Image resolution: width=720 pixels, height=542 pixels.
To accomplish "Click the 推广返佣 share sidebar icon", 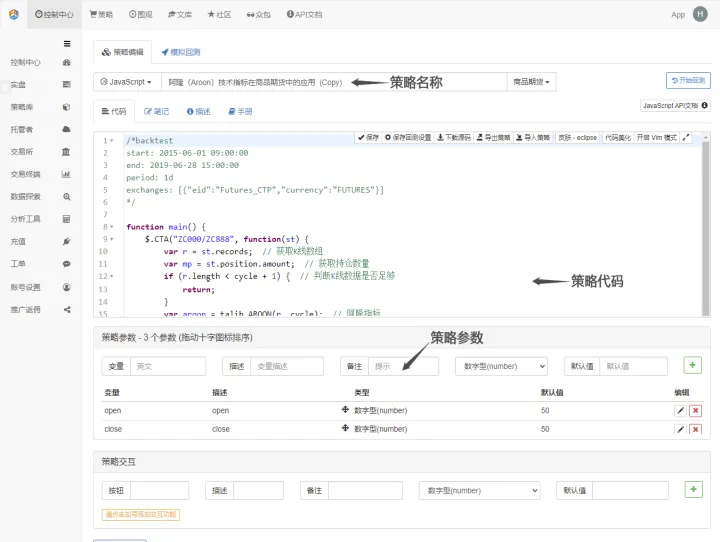I will click(67, 310).
